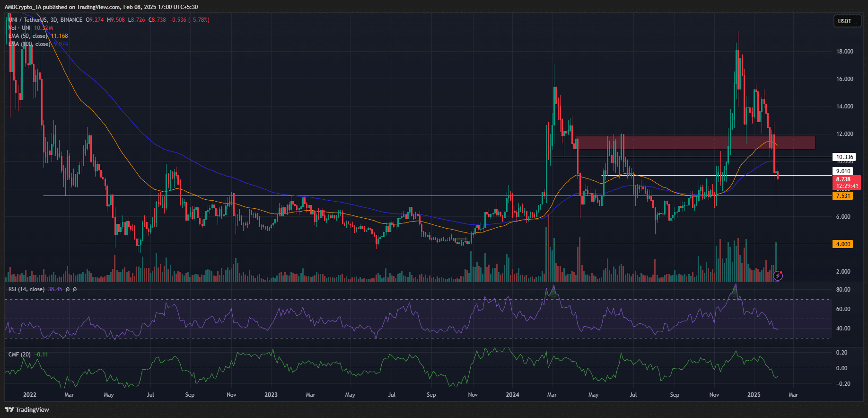The width and height of the screenshot is (868, 418).
Task: Click the UNI / TetherUS symbol title
Action: point(45,20)
